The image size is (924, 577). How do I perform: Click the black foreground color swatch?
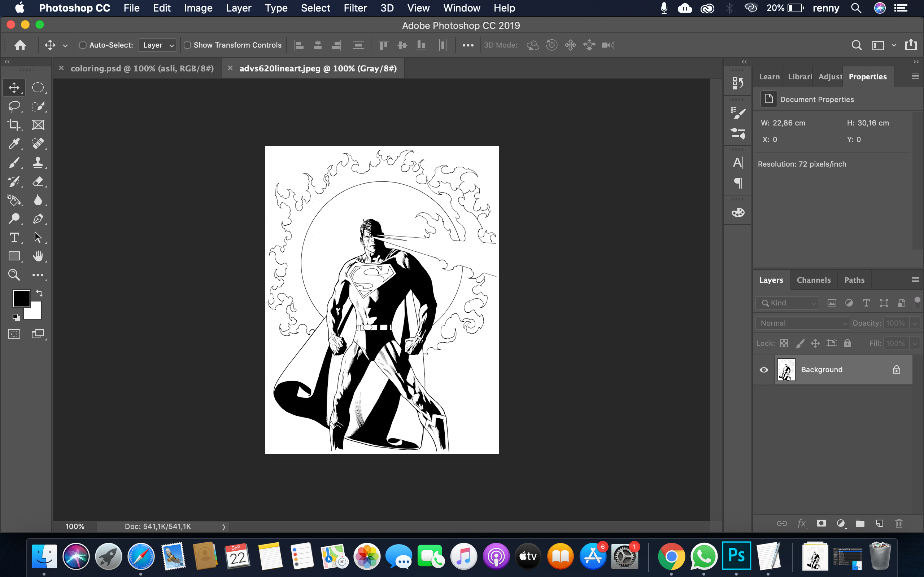tap(21, 299)
